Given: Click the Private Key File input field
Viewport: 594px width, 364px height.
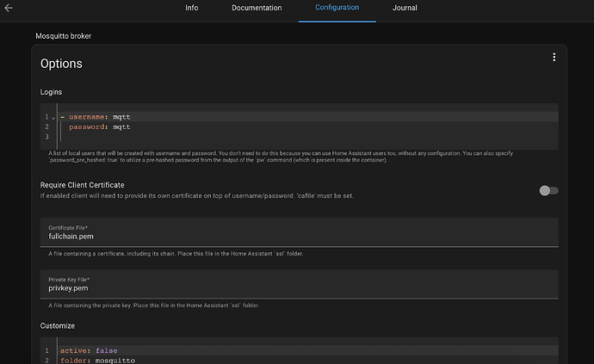Looking at the screenshot, I should pyautogui.click(x=300, y=284).
